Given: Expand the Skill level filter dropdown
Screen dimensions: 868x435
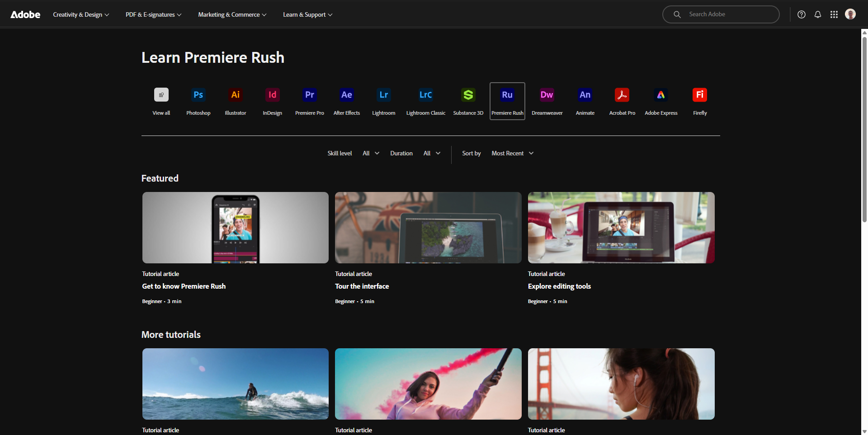Looking at the screenshot, I should pyautogui.click(x=371, y=154).
